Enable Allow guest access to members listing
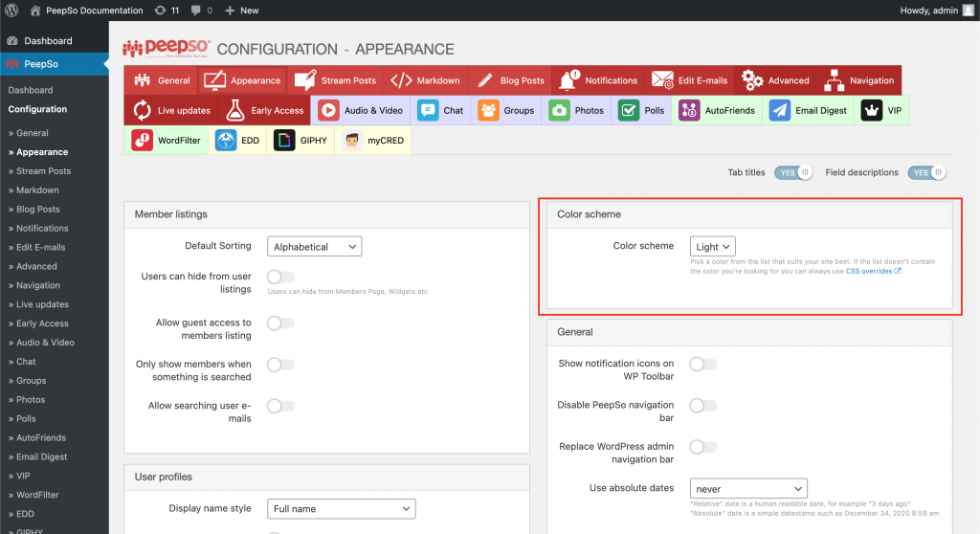Viewport: 980px width, 534px height. point(280,323)
